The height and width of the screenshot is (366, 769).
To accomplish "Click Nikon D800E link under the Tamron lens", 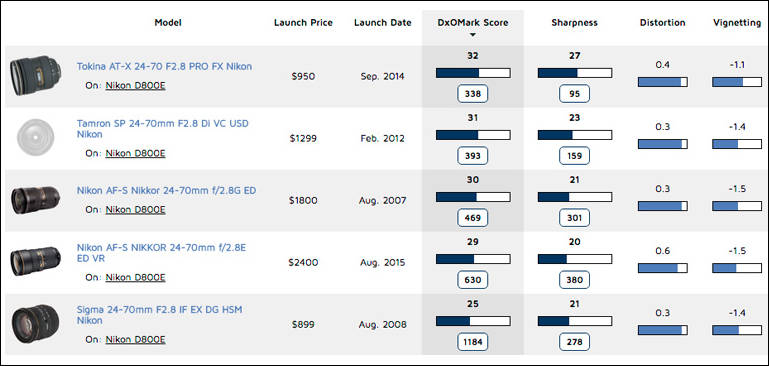I will point(135,154).
